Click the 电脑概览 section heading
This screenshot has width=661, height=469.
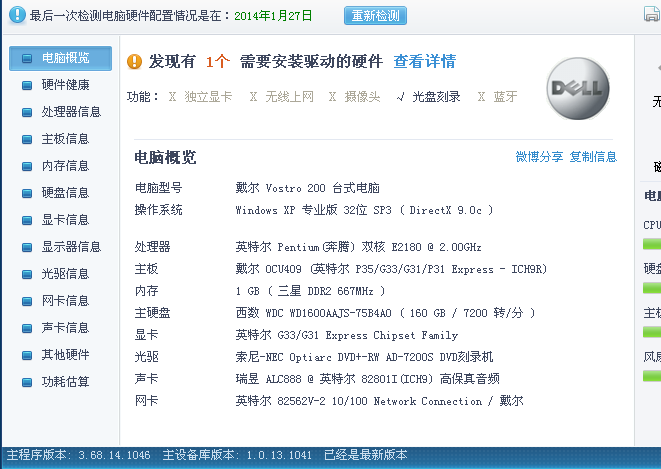(165, 158)
